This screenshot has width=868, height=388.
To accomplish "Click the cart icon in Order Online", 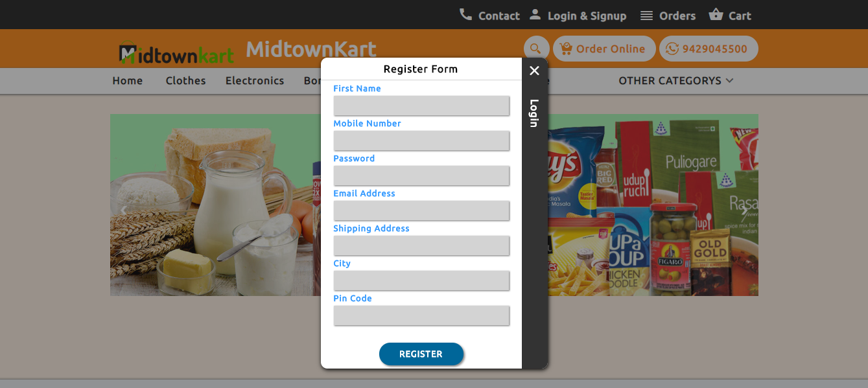I will (566, 49).
